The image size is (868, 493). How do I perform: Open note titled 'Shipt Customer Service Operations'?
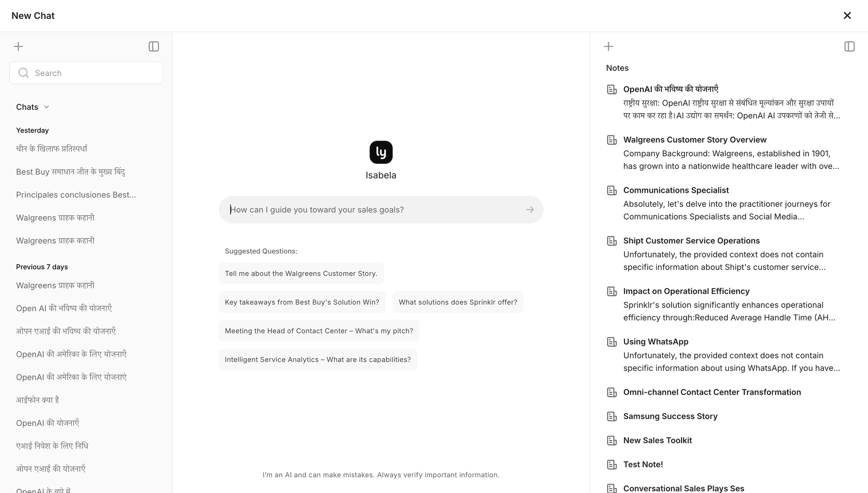tap(691, 241)
